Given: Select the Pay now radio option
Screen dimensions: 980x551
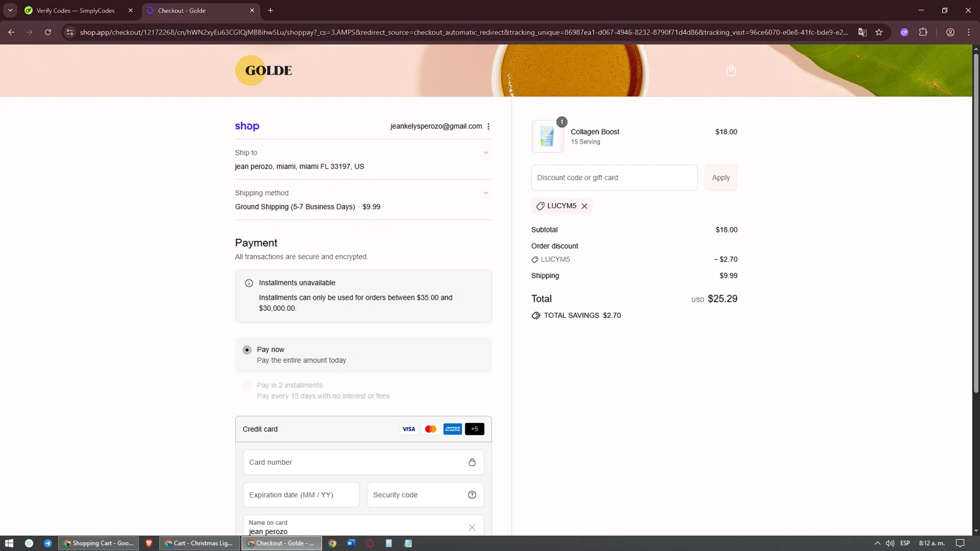Looking at the screenshot, I should coord(247,350).
